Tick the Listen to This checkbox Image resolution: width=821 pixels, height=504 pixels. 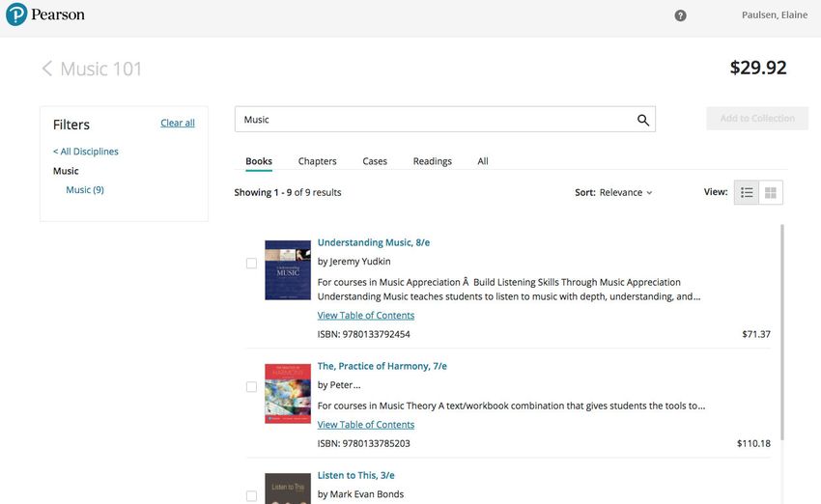tap(251, 495)
